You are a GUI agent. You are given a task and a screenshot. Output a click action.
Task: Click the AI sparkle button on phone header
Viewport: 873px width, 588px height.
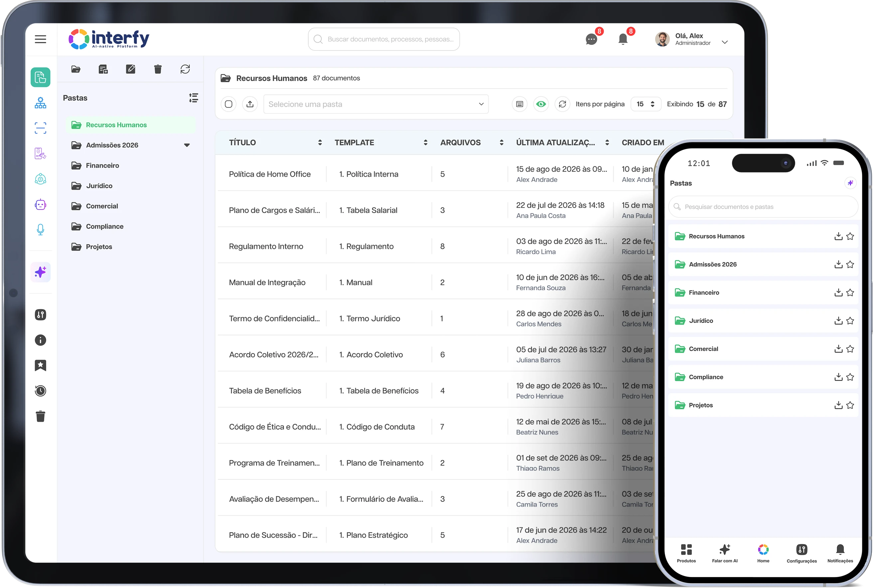(x=850, y=183)
